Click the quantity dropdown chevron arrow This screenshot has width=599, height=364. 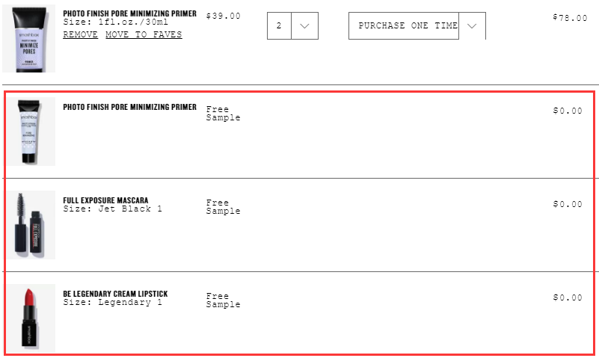tap(304, 26)
